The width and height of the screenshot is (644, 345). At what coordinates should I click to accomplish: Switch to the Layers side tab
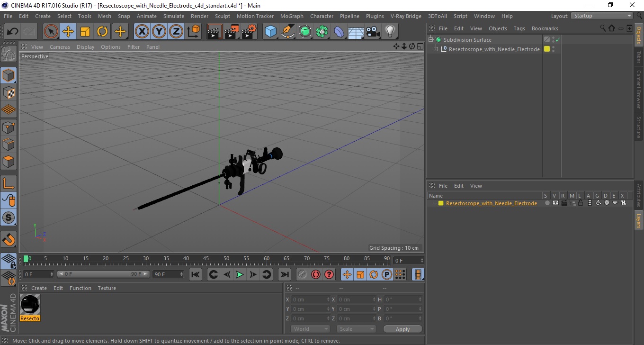coord(639,220)
